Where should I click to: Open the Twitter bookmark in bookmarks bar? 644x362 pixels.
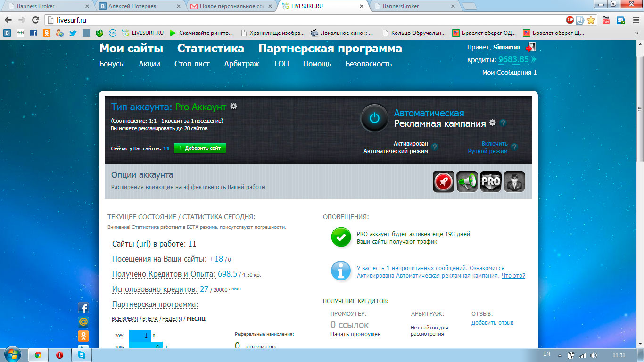click(x=73, y=33)
